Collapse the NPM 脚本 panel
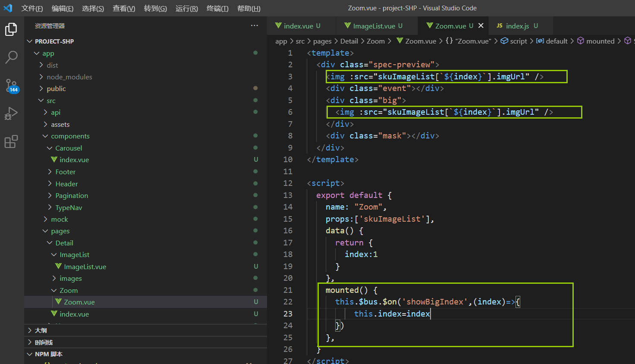Screen dimensions: 635x364 click(x=145, y=354)
